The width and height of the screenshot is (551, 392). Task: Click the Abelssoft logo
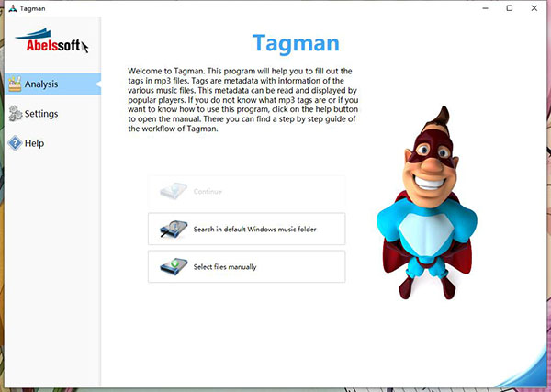(51, 40)
